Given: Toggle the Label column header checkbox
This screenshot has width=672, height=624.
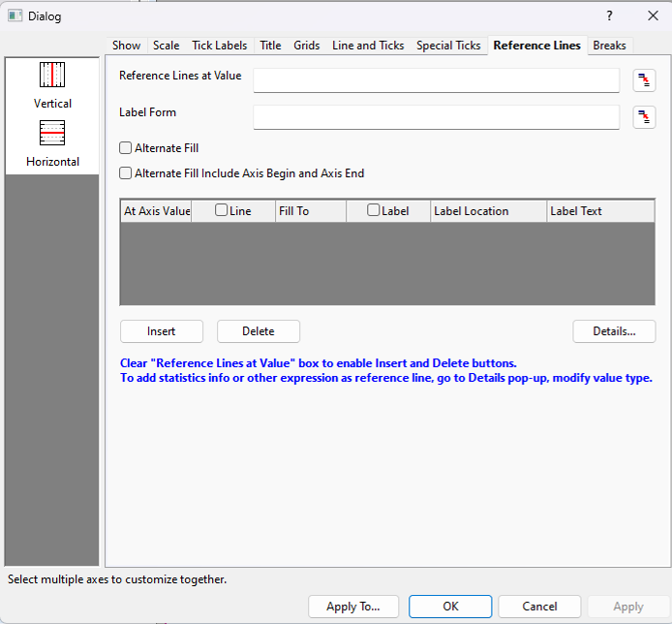Looking at the screenshot, I should point(374,210).
